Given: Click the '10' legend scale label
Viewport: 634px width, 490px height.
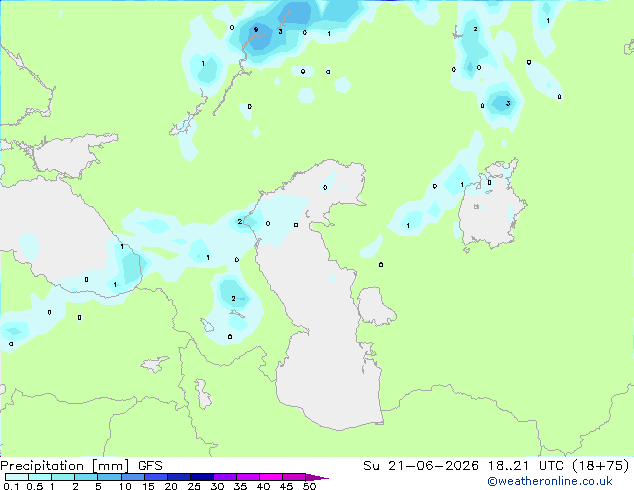Looking at the screenshot, I should (125, 486).
